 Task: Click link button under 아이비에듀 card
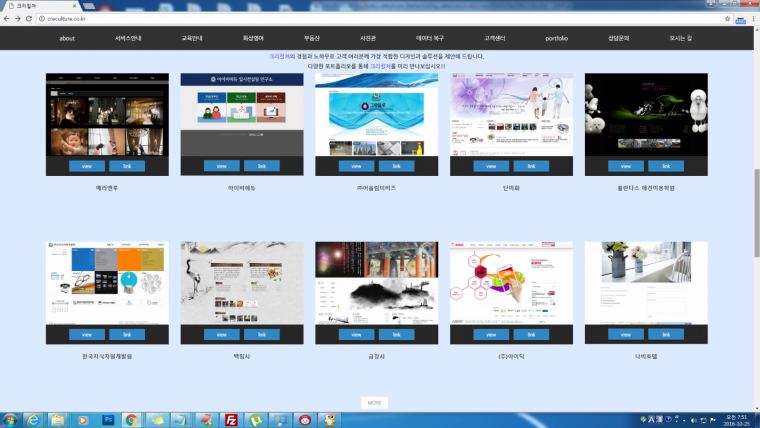click(x=262, y=166)
